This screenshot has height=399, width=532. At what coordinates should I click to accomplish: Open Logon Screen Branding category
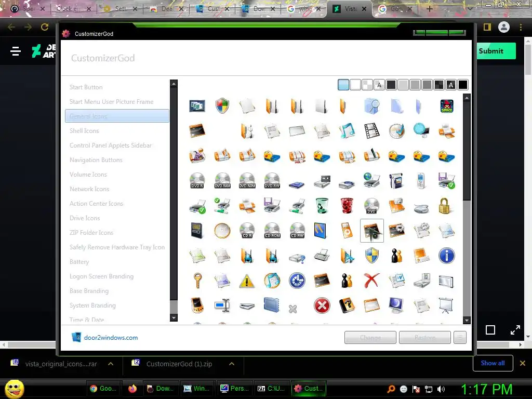tap(101, 276)
